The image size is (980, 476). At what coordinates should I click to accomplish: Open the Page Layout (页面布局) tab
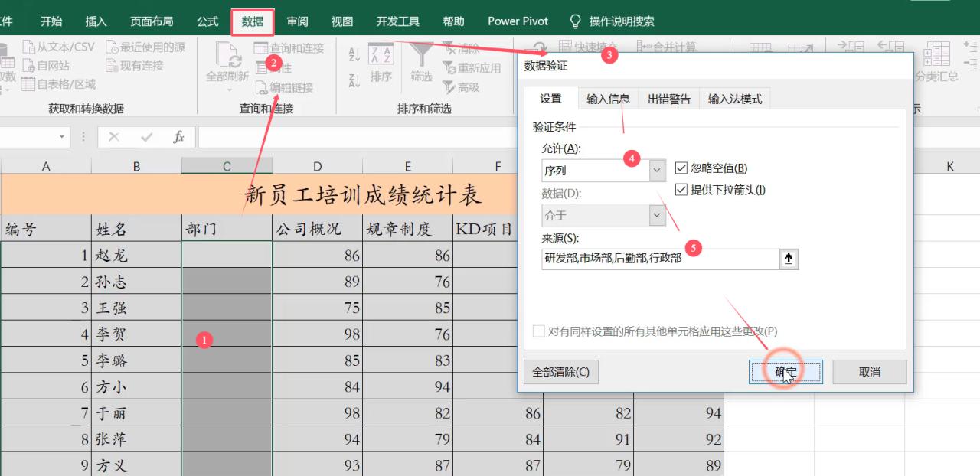point(152,21)
